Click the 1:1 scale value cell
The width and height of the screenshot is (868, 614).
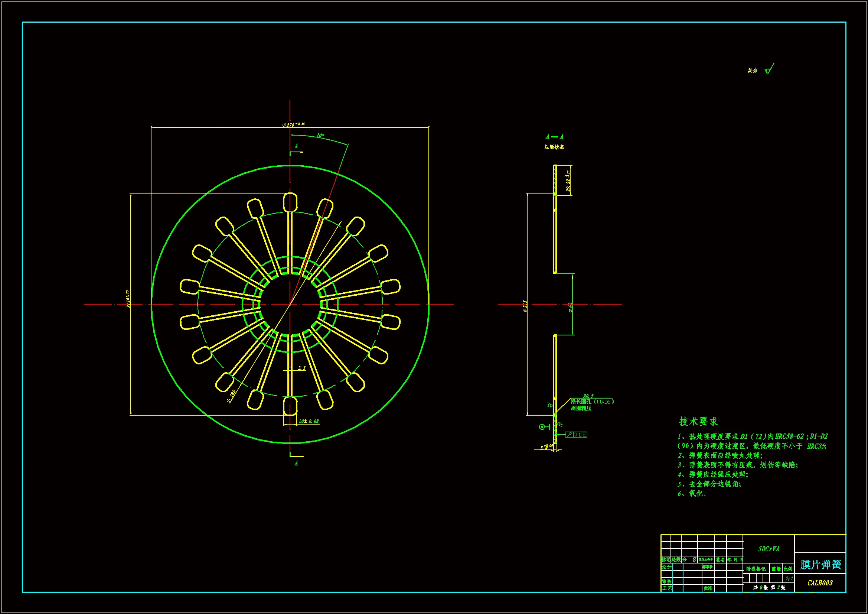tap(789, 578)
